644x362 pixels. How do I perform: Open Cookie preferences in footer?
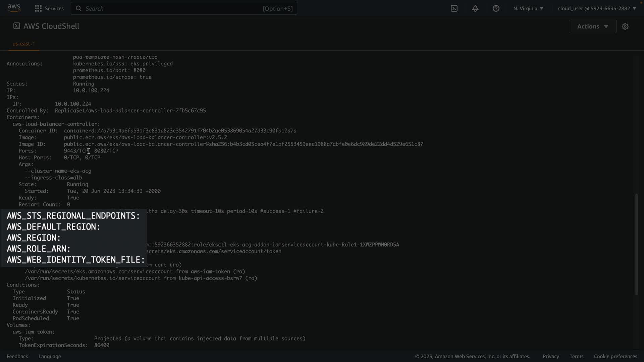[615, 356]
